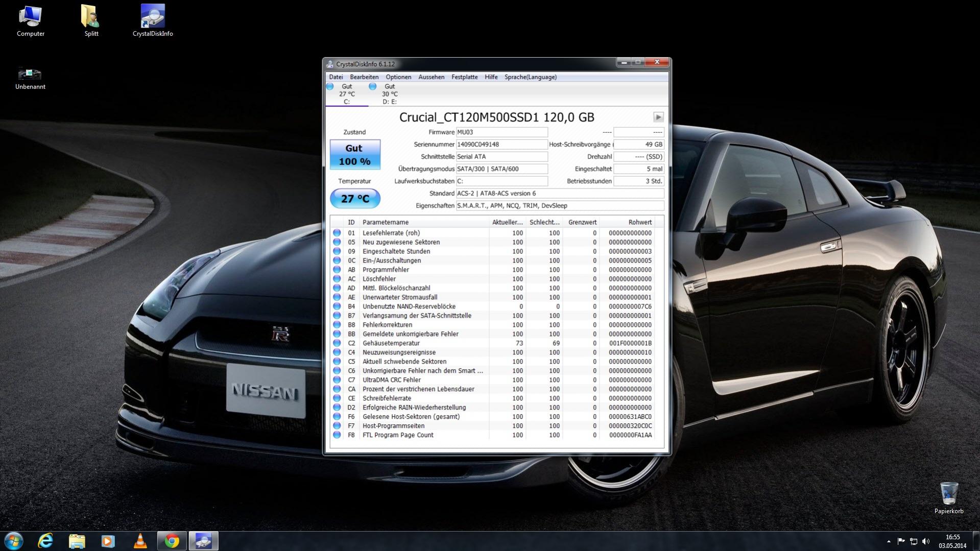This screenshot has width=980, height=551.
Task: Click the Seriennummer field
Action: 501,145
